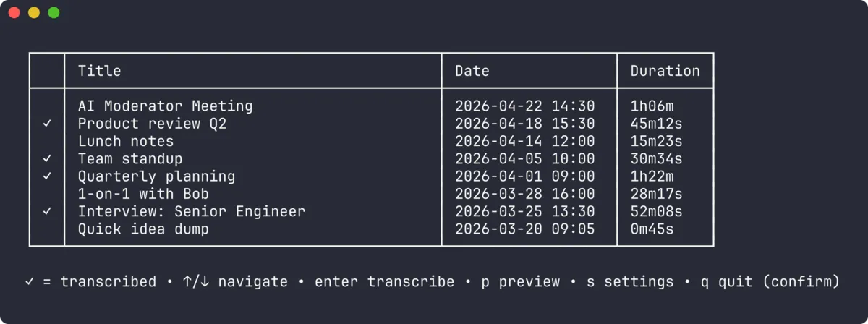Click the Duration column header
This screenshot has width=868, height=324.
pyautogui.click(x=665, y=71)
